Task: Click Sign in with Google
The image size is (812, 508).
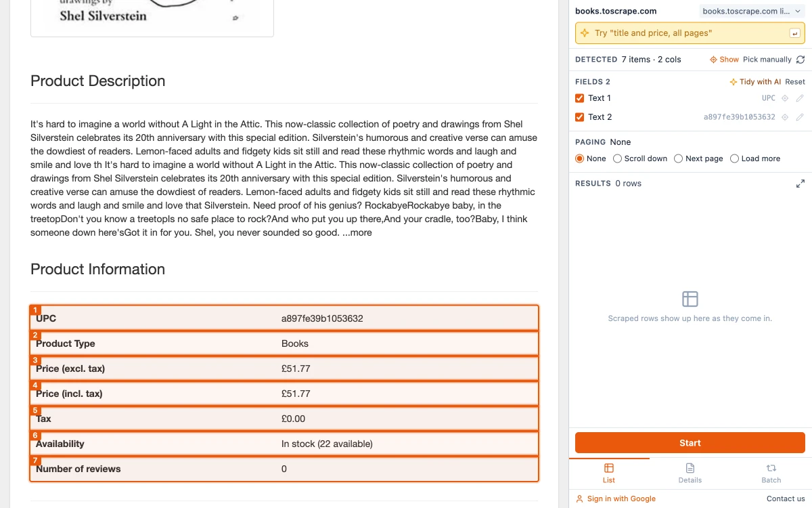Action: click(616, 499)
